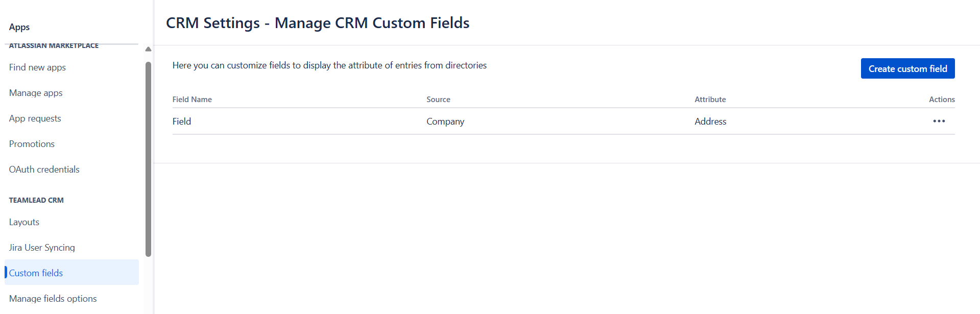The width and height of the screenshot is (980, 314).
Task: Click the Actions column header
Action: (941, 100)
